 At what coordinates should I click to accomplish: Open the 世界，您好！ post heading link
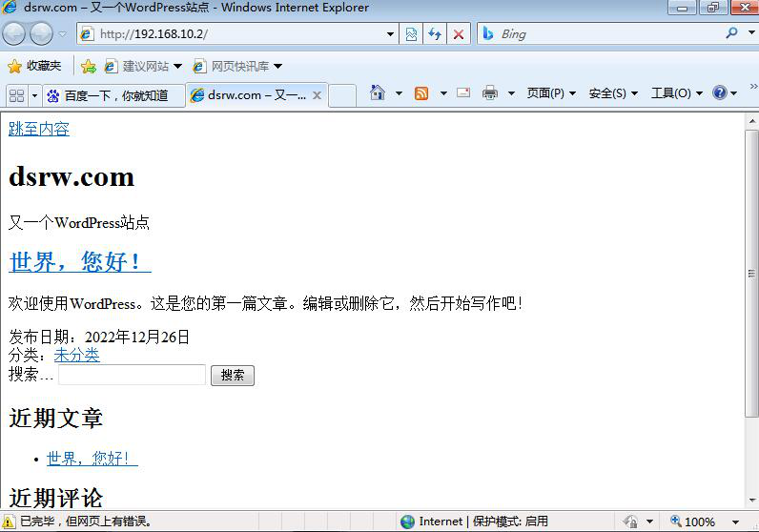80,261
